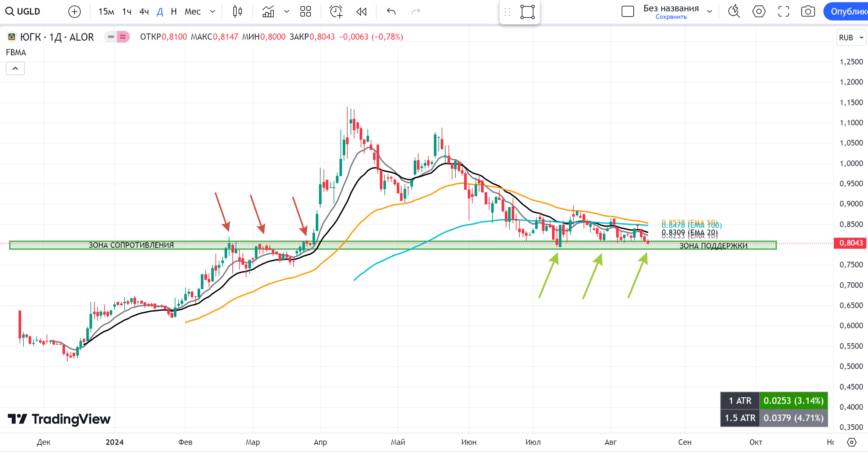This screenshot has height=455, width=868.
Task: Toggle the grey minus status badge
Action: click(x=111, y=37)
